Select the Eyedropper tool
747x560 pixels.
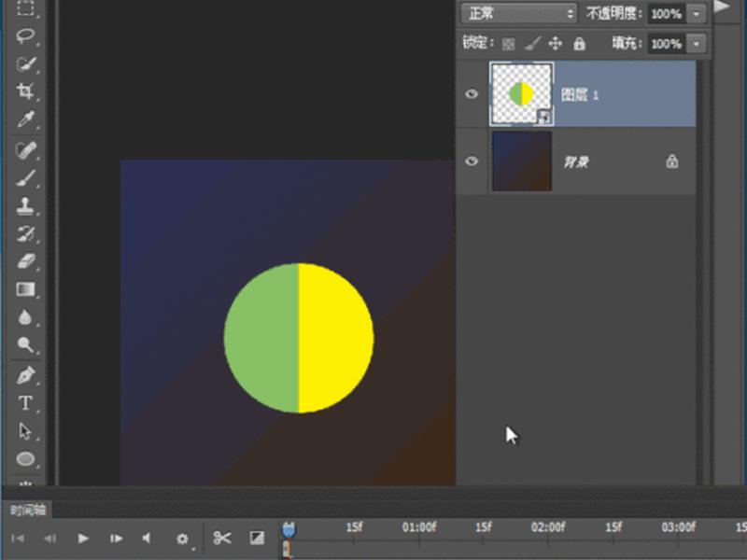[x=25, y=119]
